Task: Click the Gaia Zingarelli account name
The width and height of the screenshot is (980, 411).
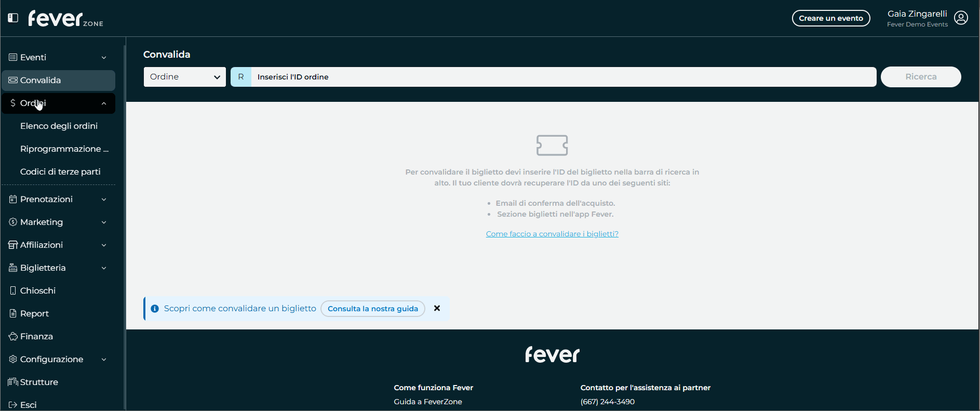Action: click(x=917, y=14)
